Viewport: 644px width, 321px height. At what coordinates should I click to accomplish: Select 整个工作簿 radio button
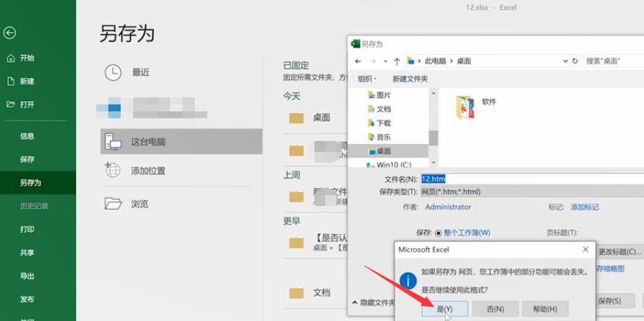pyautogui.click(x=438, y=233)
